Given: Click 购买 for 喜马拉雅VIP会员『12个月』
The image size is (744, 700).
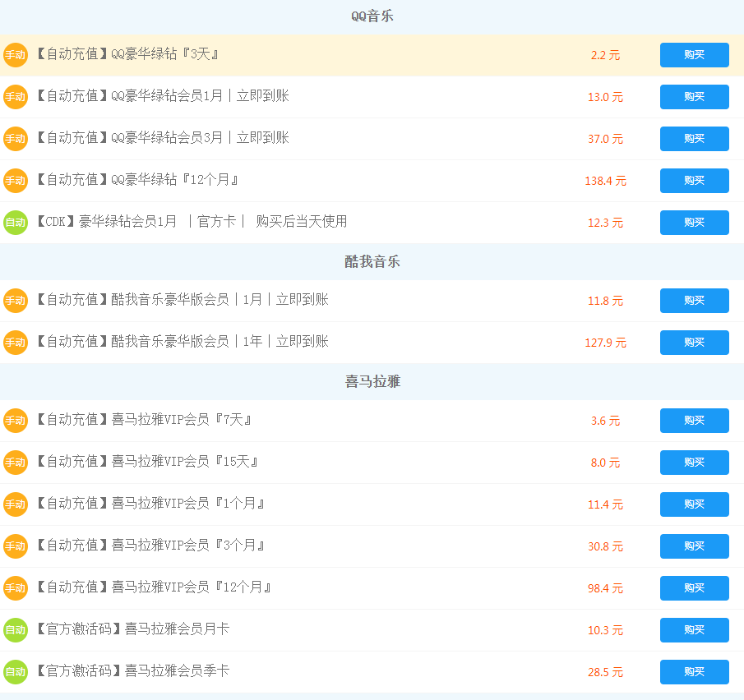Looking at the screenshot, I should point(694,588).
